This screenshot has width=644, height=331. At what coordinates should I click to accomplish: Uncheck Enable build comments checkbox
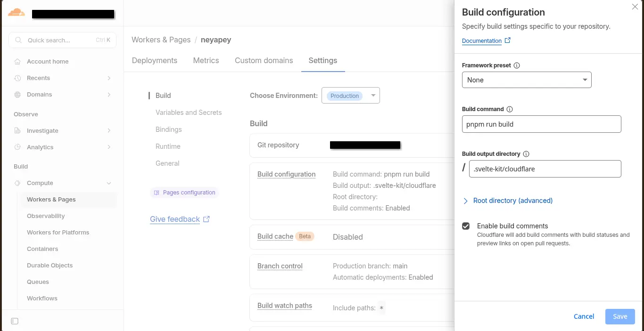coord(466,226)
